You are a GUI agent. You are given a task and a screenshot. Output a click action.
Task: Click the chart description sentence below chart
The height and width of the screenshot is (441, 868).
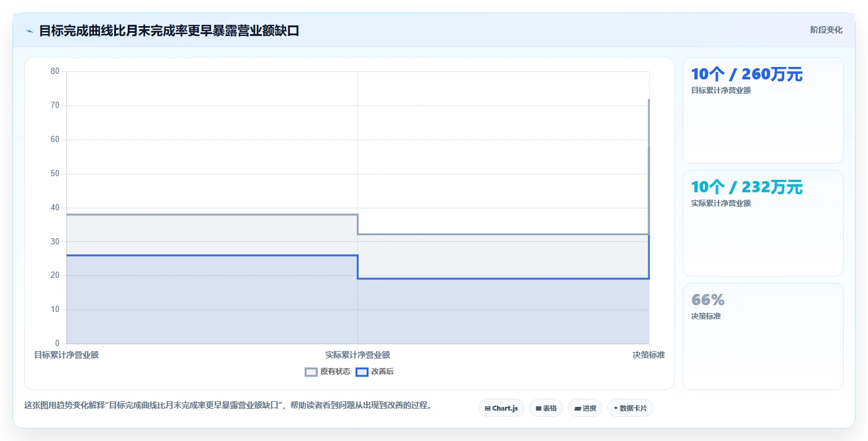(228, 405)
